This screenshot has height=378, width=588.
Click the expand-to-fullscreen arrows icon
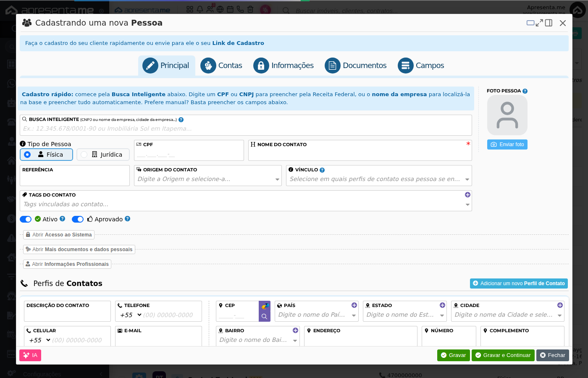pos(539,23)
